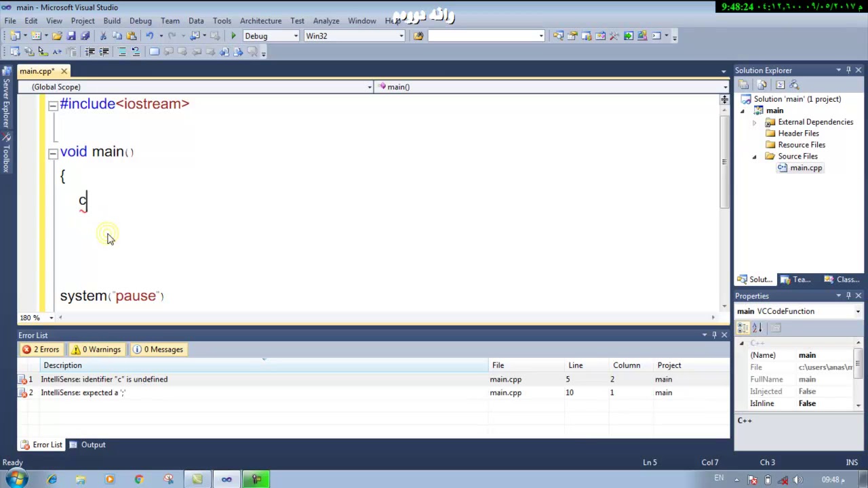Viewport: 868px width, 488px height.
Task: Open the Debug configuration dropdown
Action: pos(296,36)
